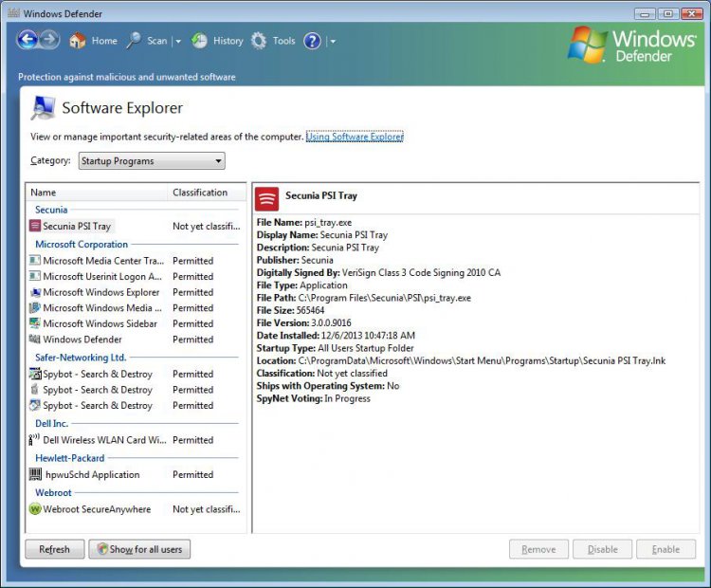Click the Scan magnifier icon
The height and width of the screenshot is (588, 711).
click(x=134, y=41)
